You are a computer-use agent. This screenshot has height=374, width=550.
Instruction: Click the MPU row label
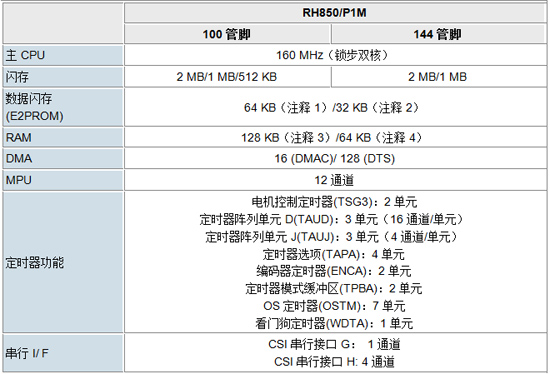(x=63, y=180)
